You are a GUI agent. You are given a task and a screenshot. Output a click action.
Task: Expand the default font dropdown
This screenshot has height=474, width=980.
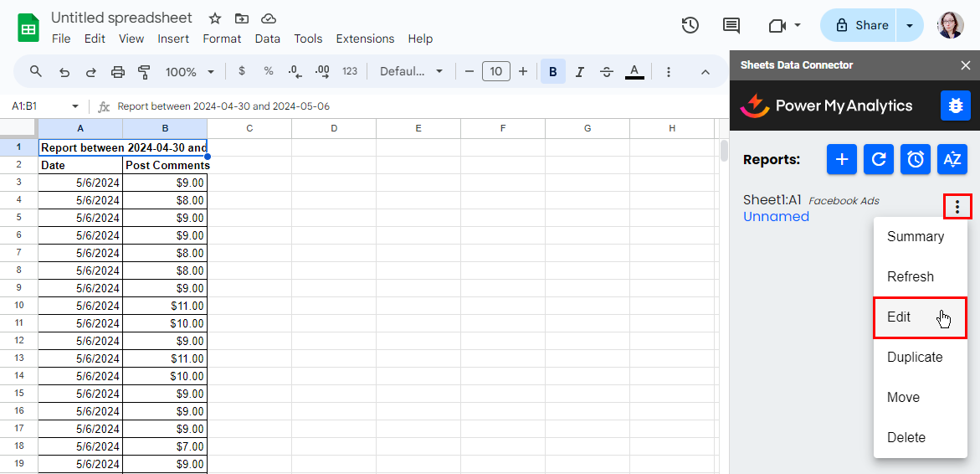[411, 72]
